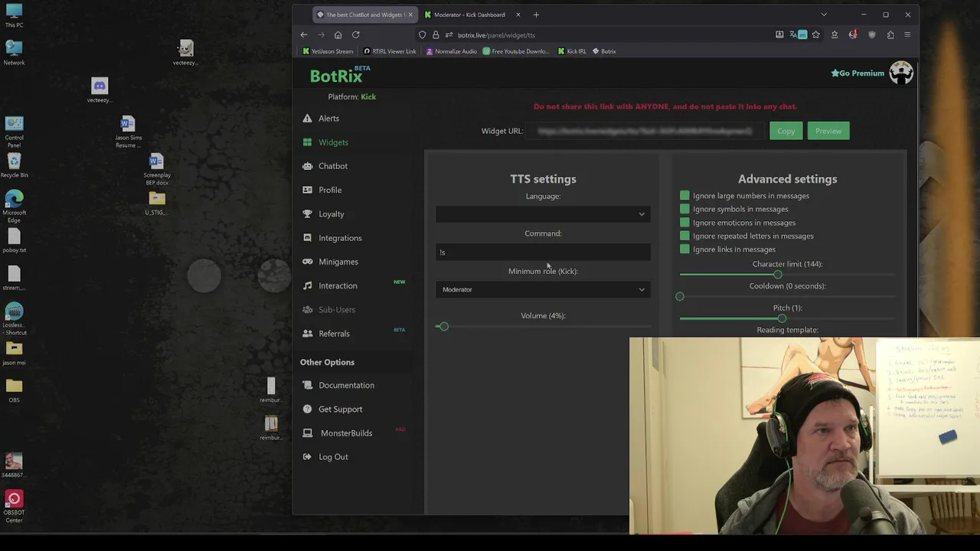Click the Preview button
The image size is (980, 551).
point(828,131)
